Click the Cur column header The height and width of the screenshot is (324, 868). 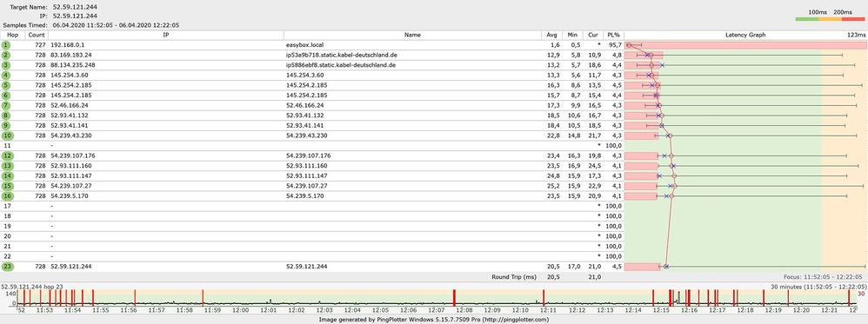592,35
